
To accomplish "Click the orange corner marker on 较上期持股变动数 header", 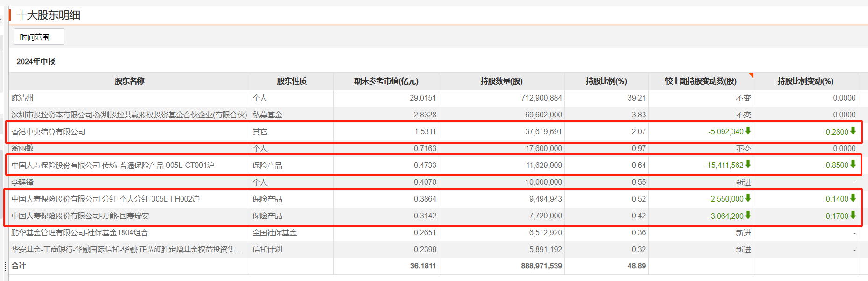I will point(751,75).
